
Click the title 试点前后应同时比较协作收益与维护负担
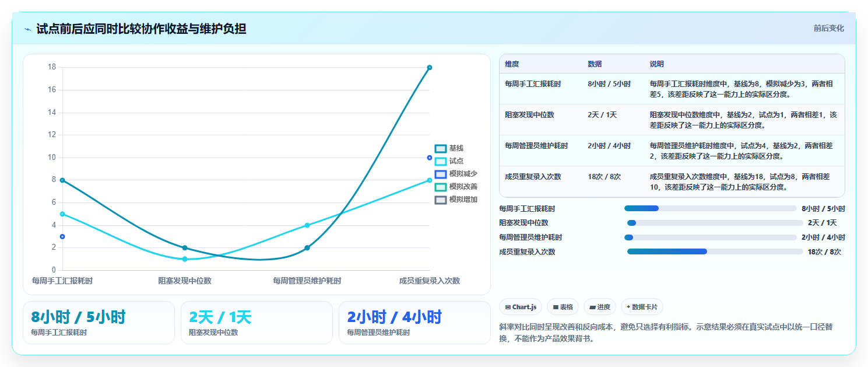point(141,29)
